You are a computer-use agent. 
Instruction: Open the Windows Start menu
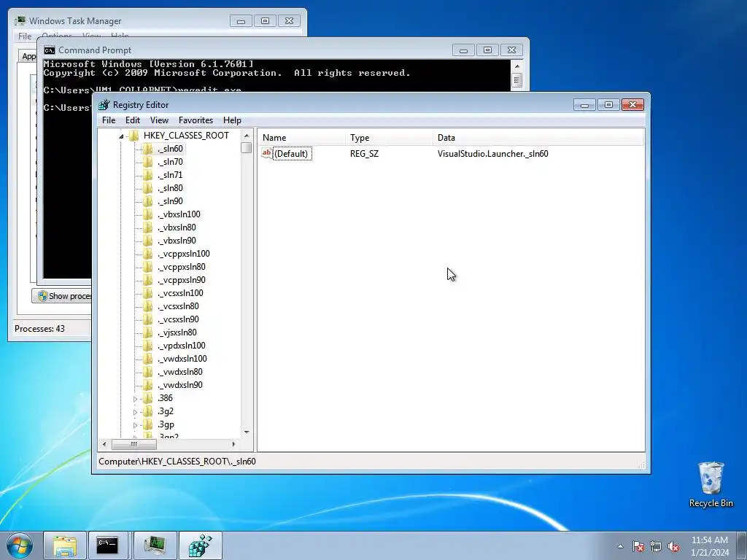tap(20, 545)
